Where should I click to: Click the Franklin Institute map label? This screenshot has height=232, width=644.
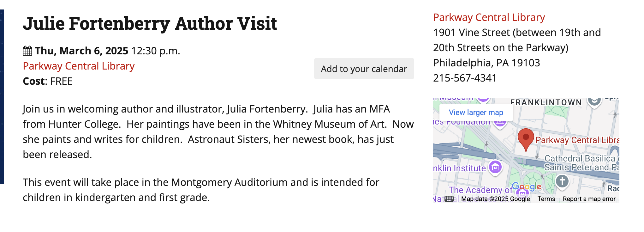click(459, 168)
